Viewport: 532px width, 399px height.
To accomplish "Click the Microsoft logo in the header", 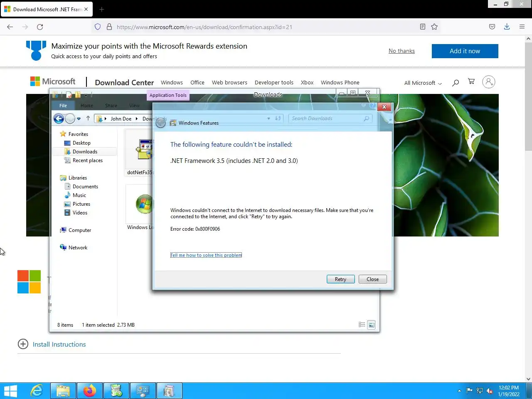I will 53,81.
